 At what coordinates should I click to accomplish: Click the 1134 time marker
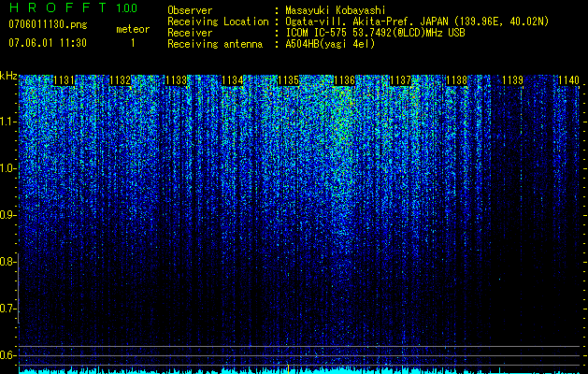click(x=233, y=80)
